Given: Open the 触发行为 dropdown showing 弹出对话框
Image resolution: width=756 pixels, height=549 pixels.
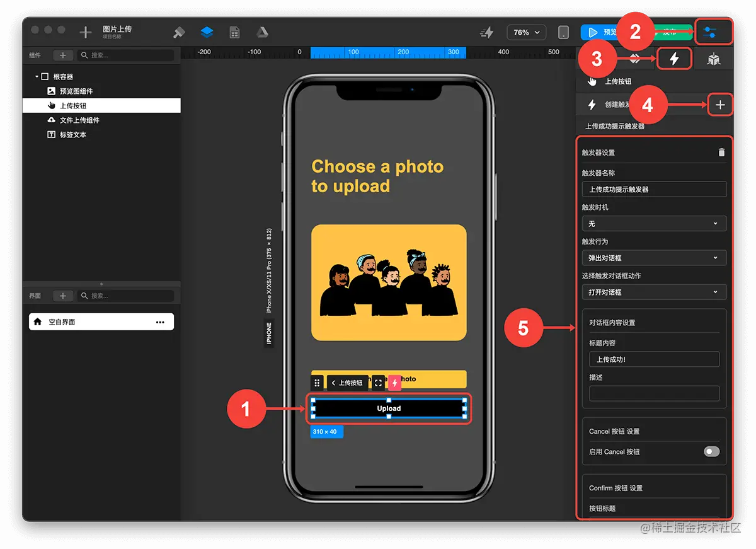Looking at the screenshot, I should (x=654, y=258).
